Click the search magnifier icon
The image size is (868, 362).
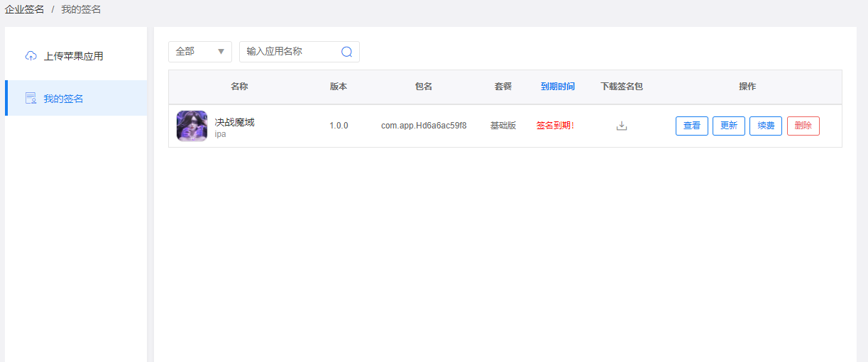tap(347, 52)
